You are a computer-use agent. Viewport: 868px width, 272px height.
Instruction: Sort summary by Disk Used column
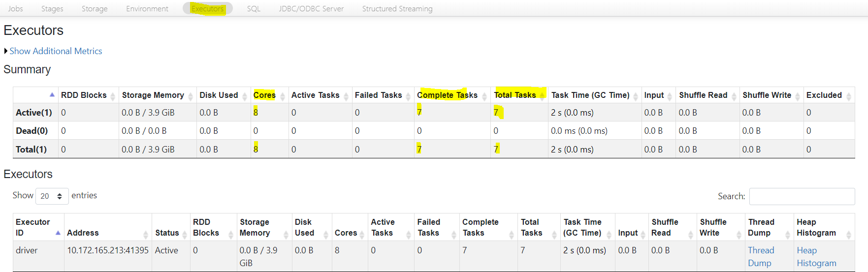245,96
